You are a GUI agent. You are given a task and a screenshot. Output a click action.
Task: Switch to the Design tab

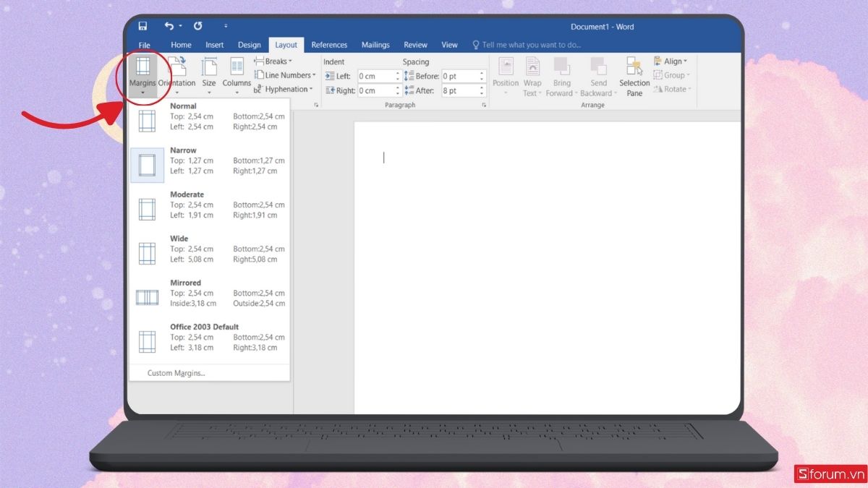click(250, 45)
